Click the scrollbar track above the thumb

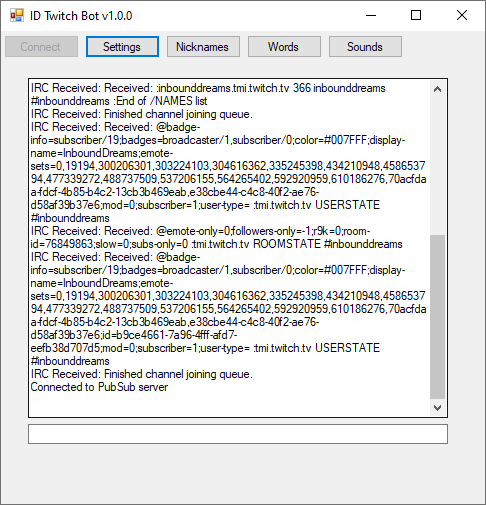coord(438,166)
